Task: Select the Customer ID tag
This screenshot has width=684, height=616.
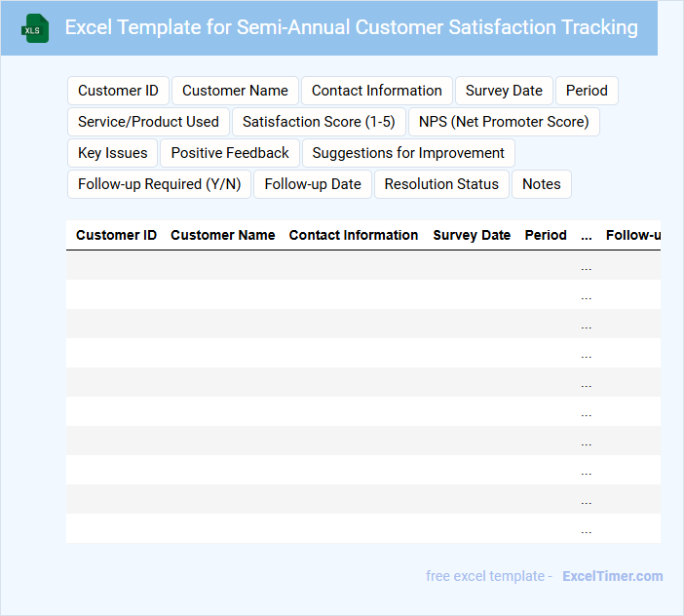Action: 118,91
